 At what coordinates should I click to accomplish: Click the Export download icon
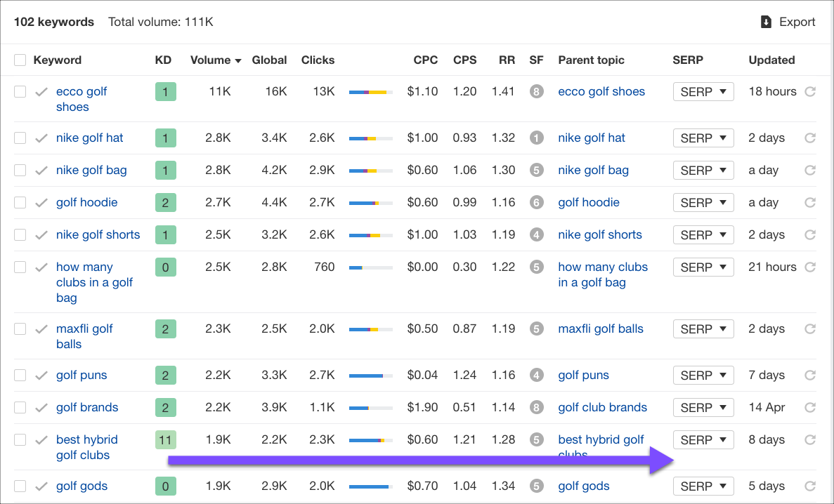tap(766, 22)
